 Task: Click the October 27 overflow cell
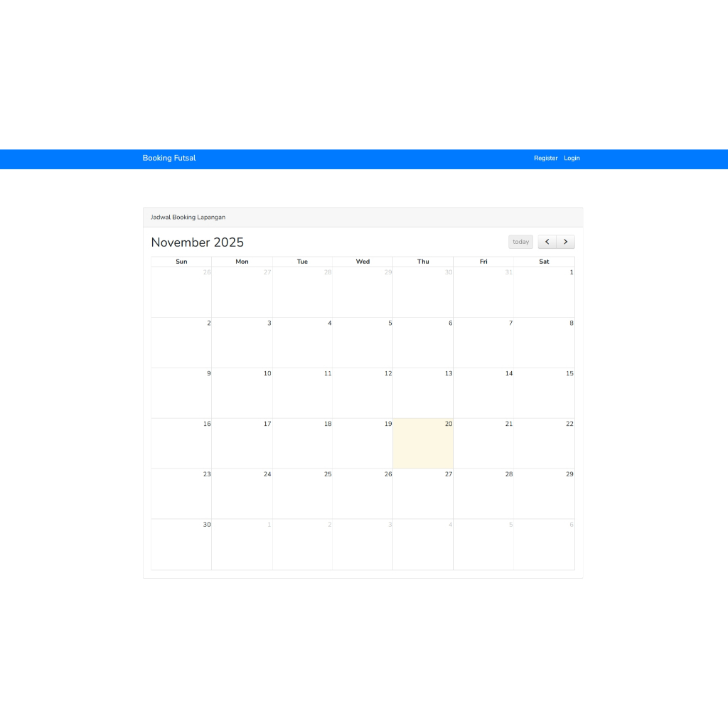[242, 291]
